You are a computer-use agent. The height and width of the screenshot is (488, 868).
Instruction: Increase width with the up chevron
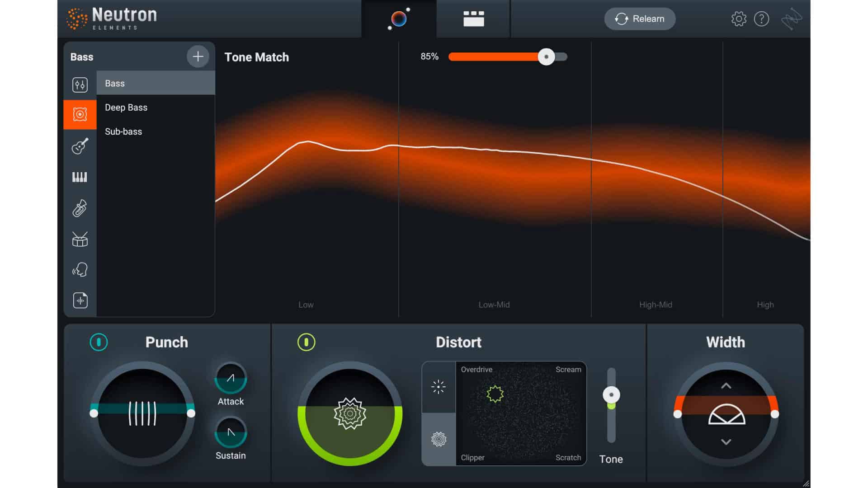(726, 386)
